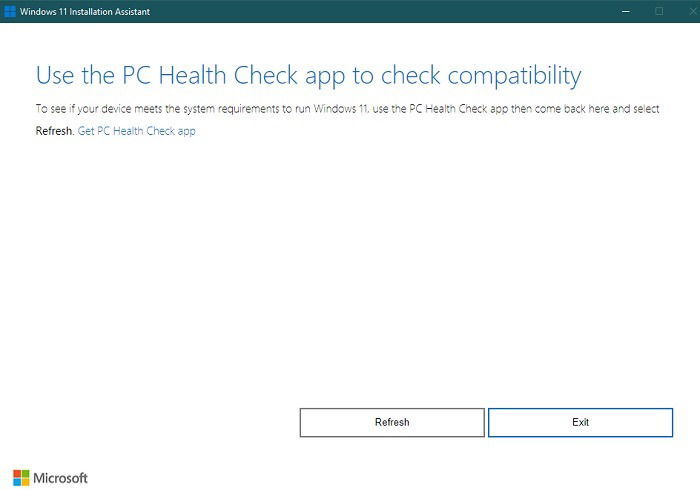
Task: Click the word 'app' in the blue heading
Action: (x=325, y=77)
